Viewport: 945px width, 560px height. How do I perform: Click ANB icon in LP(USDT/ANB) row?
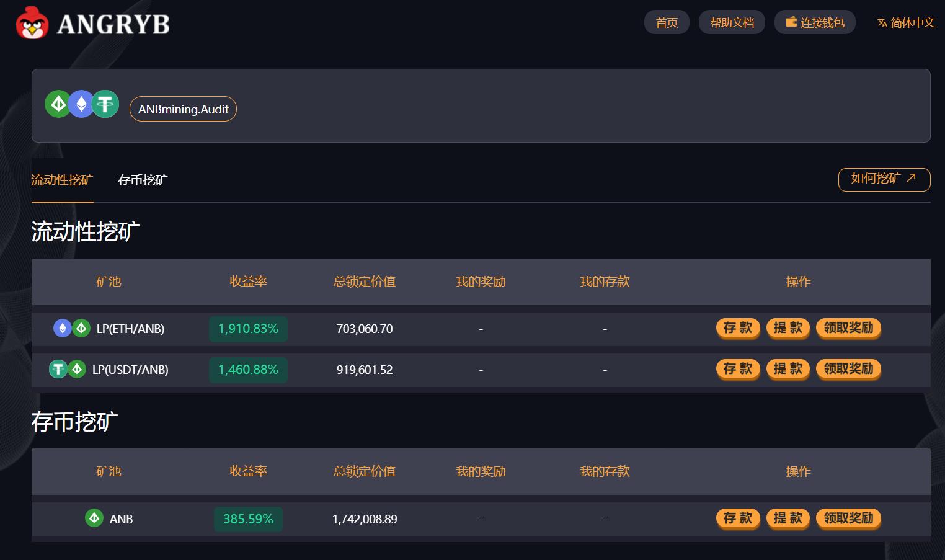point(77,369)
